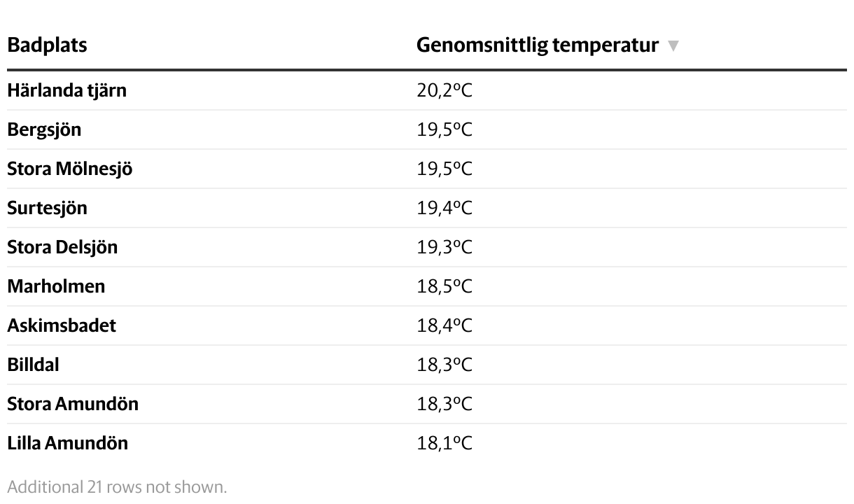This screenshot has width=854, height=504.
Task: Click the Stora Mölnesjö entry
Action: 69,169
